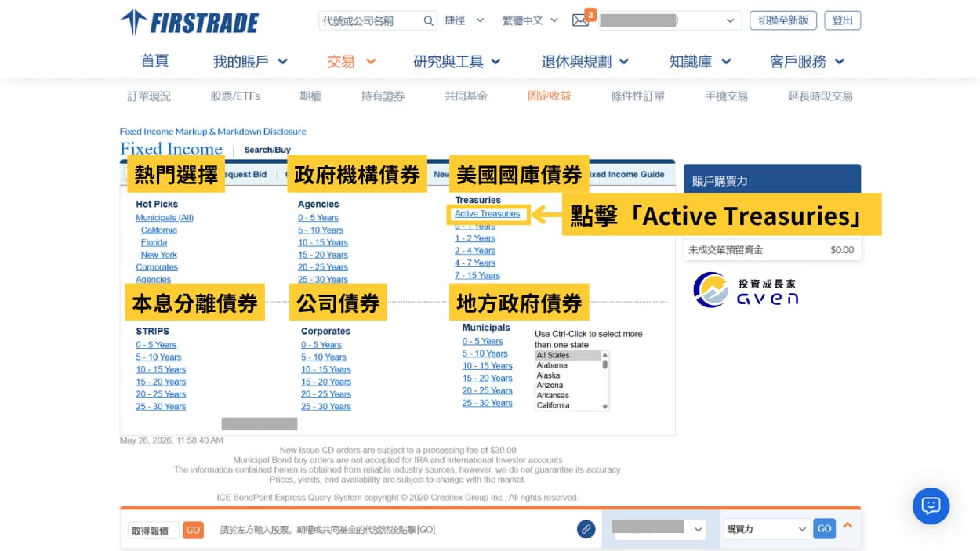The image size is (980, 551).
Task: Expand the 知識庫 menu
Action: (x=700, y=61)
